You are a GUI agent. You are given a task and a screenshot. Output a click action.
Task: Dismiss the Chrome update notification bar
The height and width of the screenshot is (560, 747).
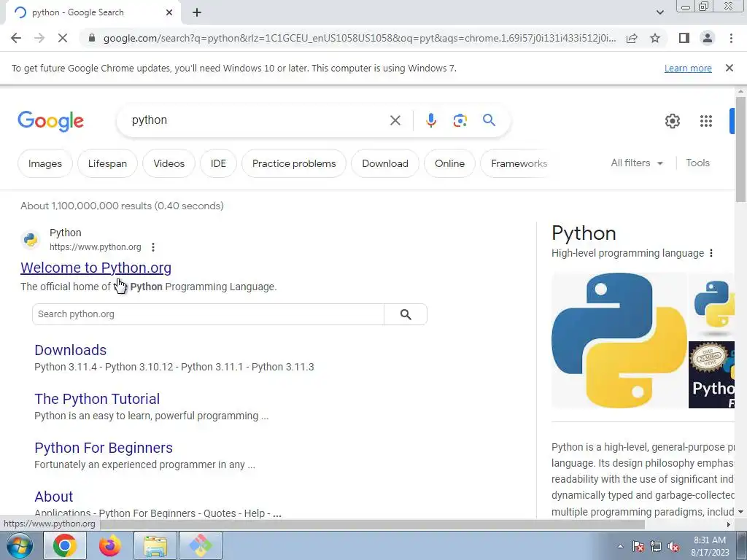pos(729,68)
